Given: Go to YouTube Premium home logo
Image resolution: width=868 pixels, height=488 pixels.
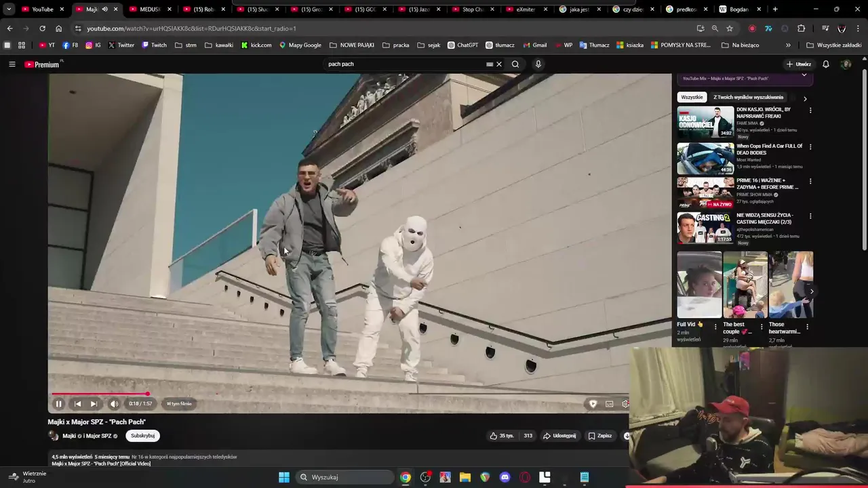Looking at the screenshot, I should tap(42, 64).
